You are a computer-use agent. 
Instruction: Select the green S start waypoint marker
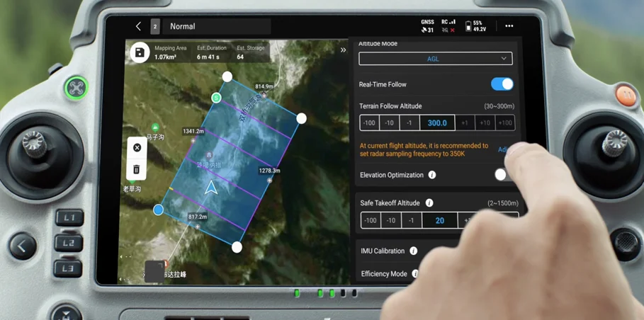tap(216, 98)
